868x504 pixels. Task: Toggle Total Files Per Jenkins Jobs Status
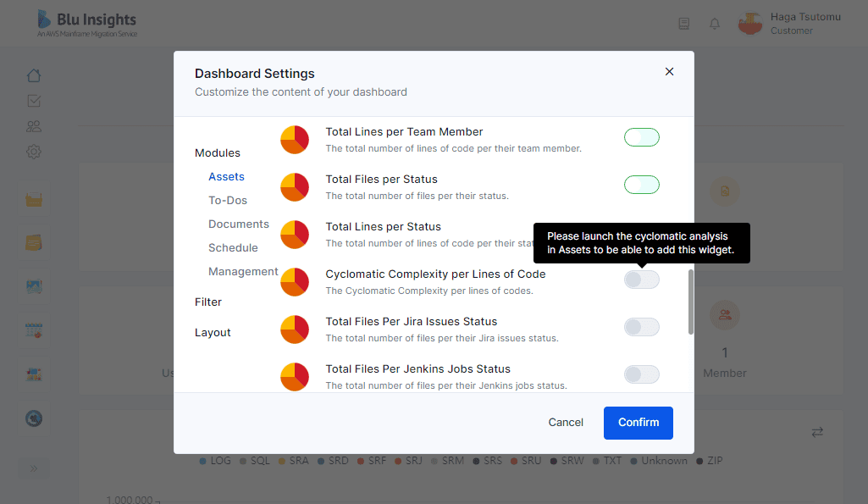click(642, 374)
